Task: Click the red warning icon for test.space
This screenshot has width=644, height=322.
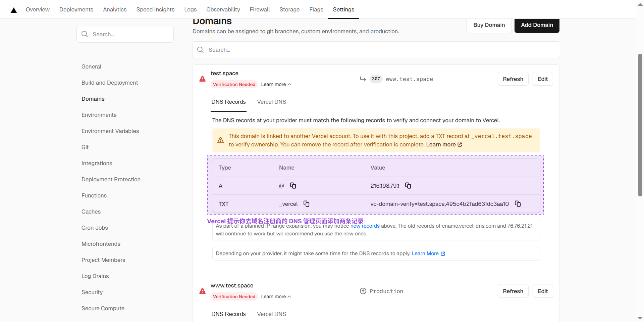Action: (202, 79)
